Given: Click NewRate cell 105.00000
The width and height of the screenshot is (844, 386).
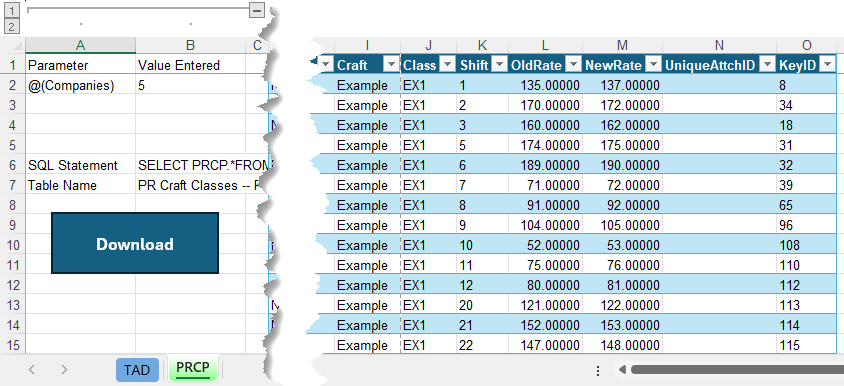Looking at the screenshot, I should click(x=622, y=225).
